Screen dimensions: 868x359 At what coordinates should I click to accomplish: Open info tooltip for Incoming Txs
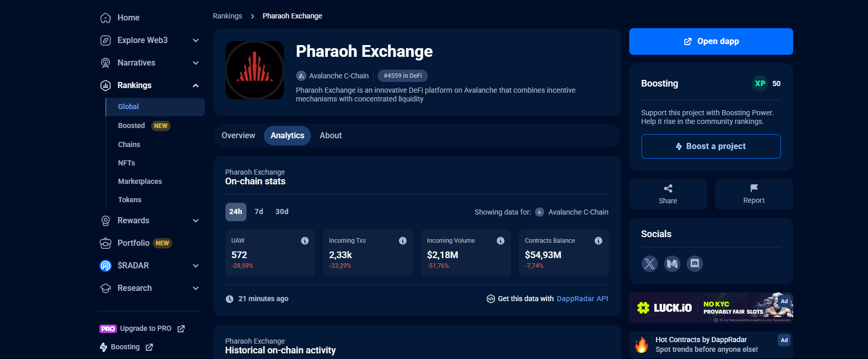tap(403, 241)
